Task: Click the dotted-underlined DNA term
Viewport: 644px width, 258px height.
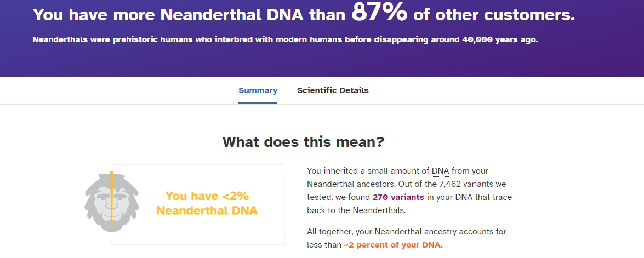Action: pos(440,171)
